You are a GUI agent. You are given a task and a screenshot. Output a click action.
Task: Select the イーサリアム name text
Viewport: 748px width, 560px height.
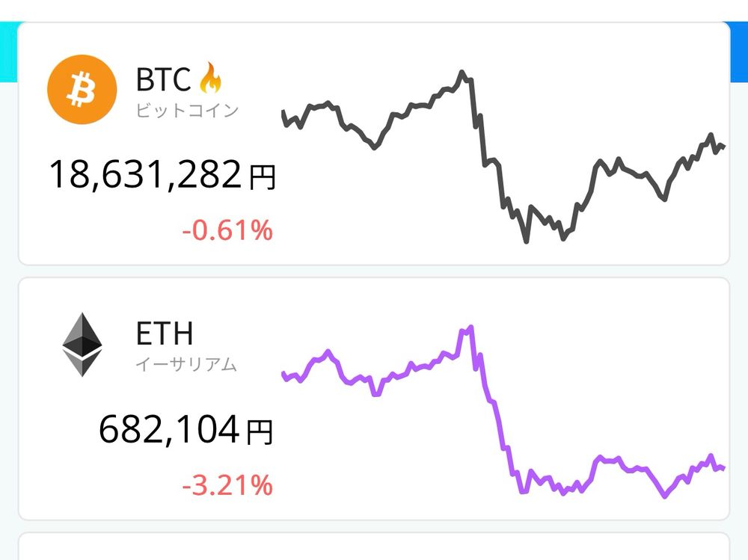pyautogui.click(x=186, y=364)
